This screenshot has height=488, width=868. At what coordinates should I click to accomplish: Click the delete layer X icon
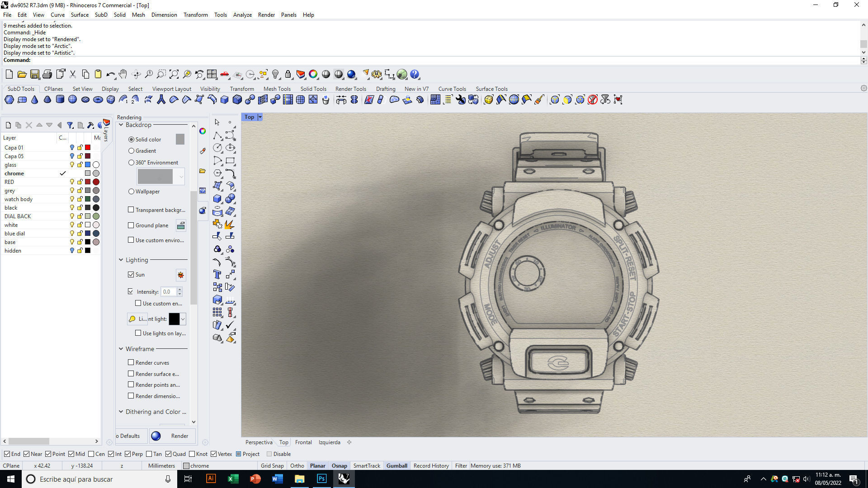[x=29, y=125]
